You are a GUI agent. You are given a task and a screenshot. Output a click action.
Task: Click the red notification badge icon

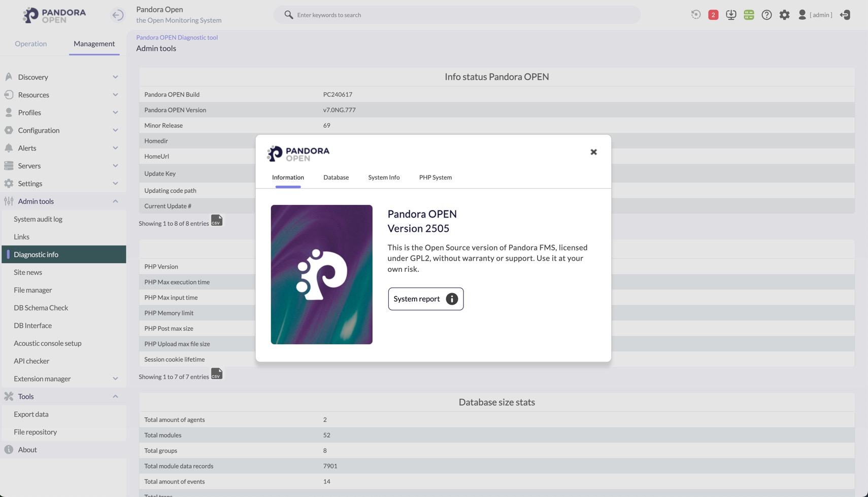[713, 15]
